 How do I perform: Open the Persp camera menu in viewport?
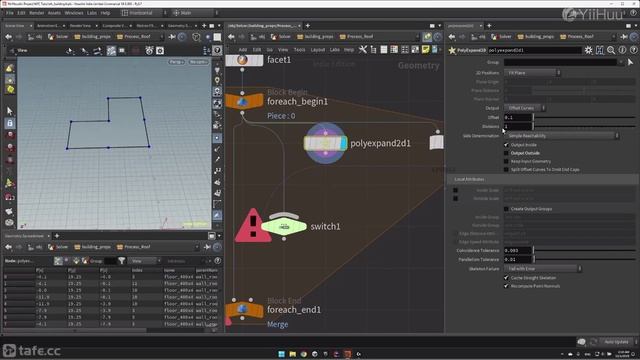coord(177,62)
